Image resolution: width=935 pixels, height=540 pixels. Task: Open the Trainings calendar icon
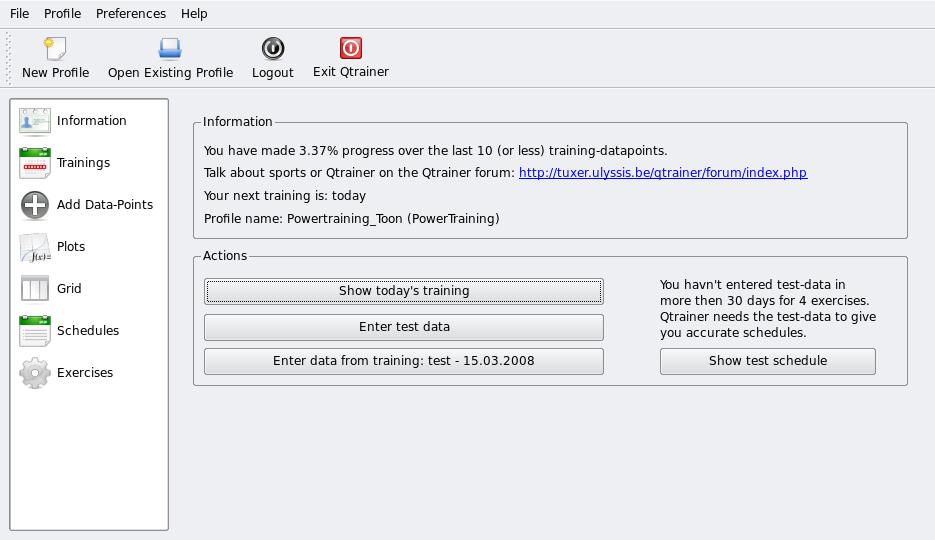click(35, 163)
